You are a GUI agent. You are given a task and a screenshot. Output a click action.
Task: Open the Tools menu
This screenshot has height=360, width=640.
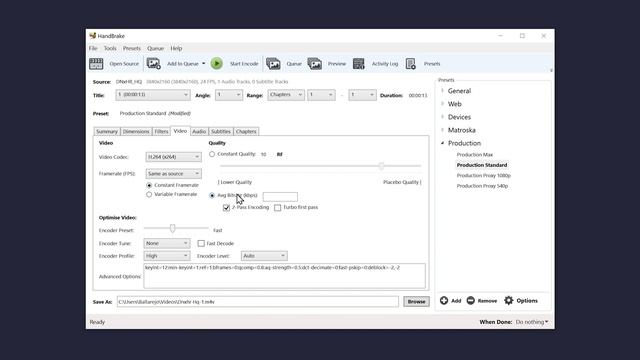(110, 48)
